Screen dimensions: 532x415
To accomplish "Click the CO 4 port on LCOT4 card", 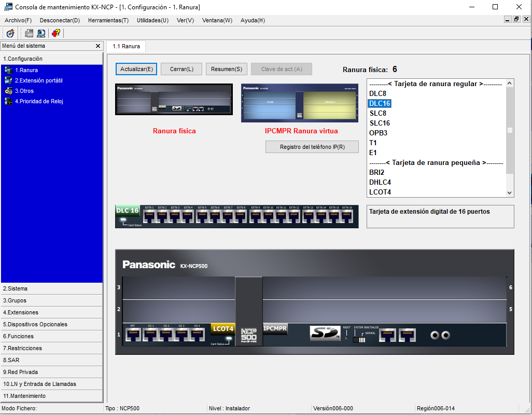I will point(197,335).
